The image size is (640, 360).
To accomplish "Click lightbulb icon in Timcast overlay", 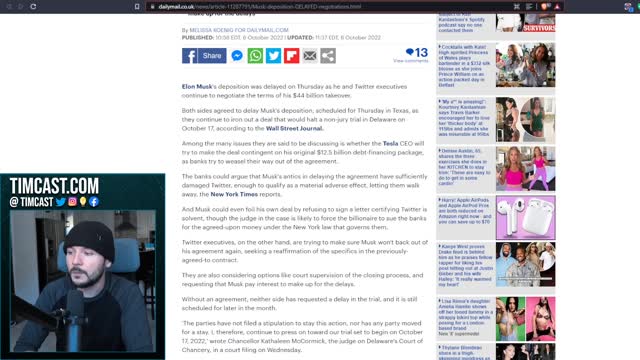I will pos(83,202).
